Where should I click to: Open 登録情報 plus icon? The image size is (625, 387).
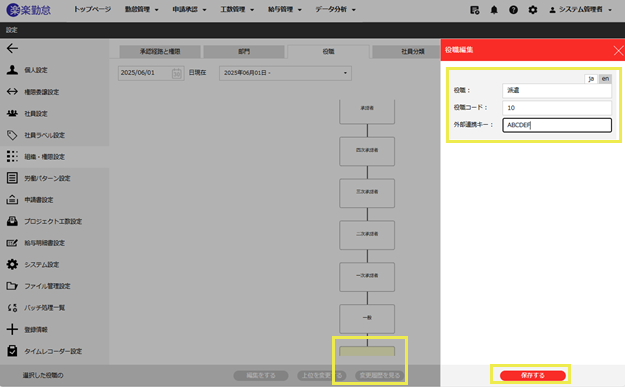(12, 329)
